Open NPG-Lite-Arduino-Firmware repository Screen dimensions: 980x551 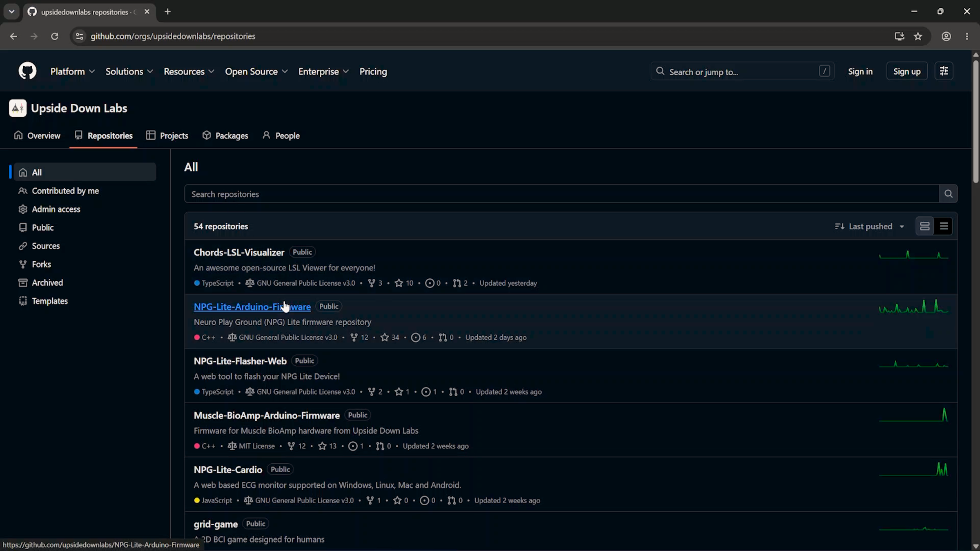click(x=252, y=307)
